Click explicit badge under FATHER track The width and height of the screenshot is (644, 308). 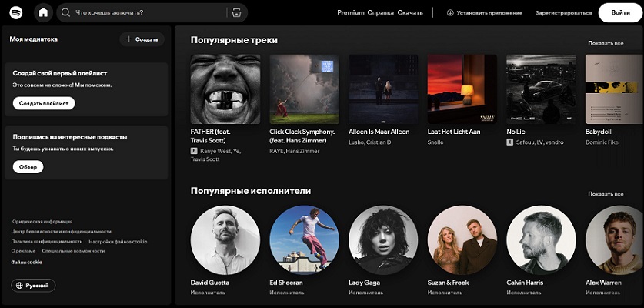point(194,152)
